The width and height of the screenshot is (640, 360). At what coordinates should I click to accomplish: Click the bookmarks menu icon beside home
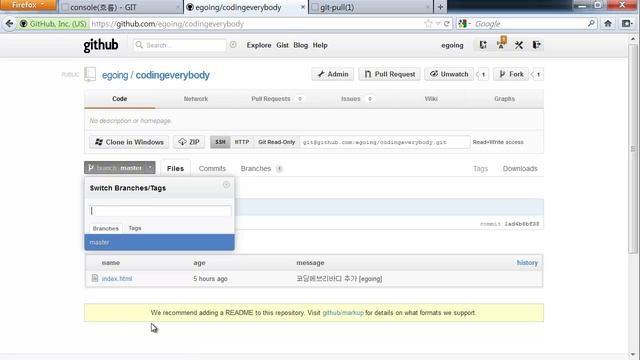pos(626,24)
